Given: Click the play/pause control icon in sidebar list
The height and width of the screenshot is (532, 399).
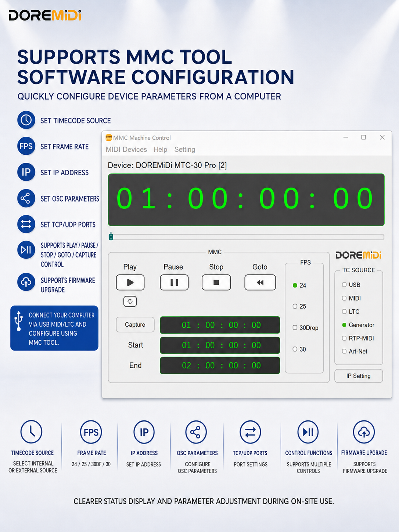Looking at the screenshot, I should (x=26, y=250).
